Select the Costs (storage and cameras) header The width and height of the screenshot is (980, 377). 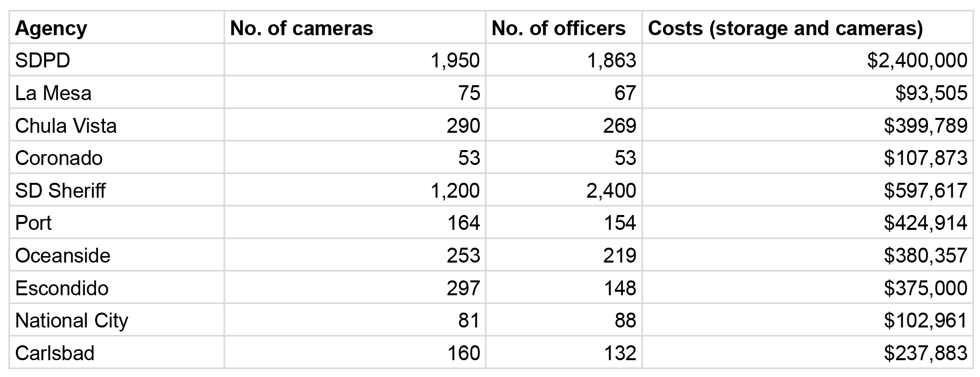pos(808,27)
